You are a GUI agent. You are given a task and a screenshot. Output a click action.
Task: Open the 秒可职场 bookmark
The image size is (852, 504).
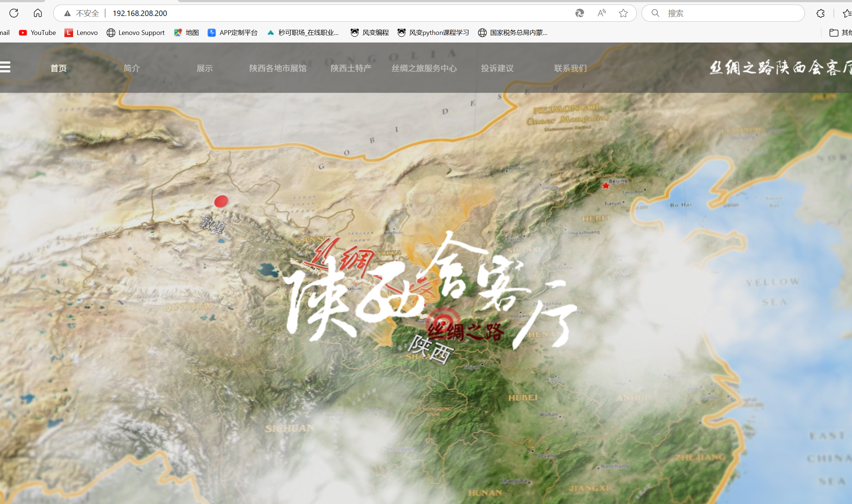(303, 33)
